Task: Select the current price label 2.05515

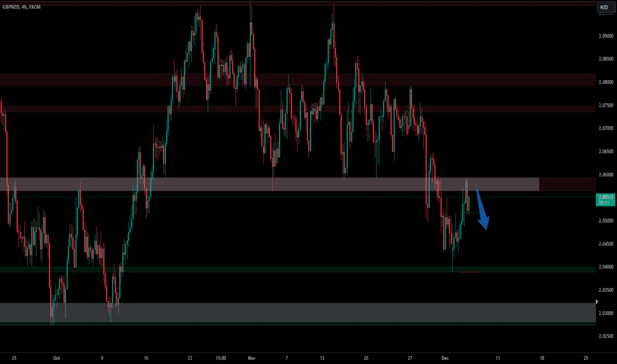Action: click(606, 199)
